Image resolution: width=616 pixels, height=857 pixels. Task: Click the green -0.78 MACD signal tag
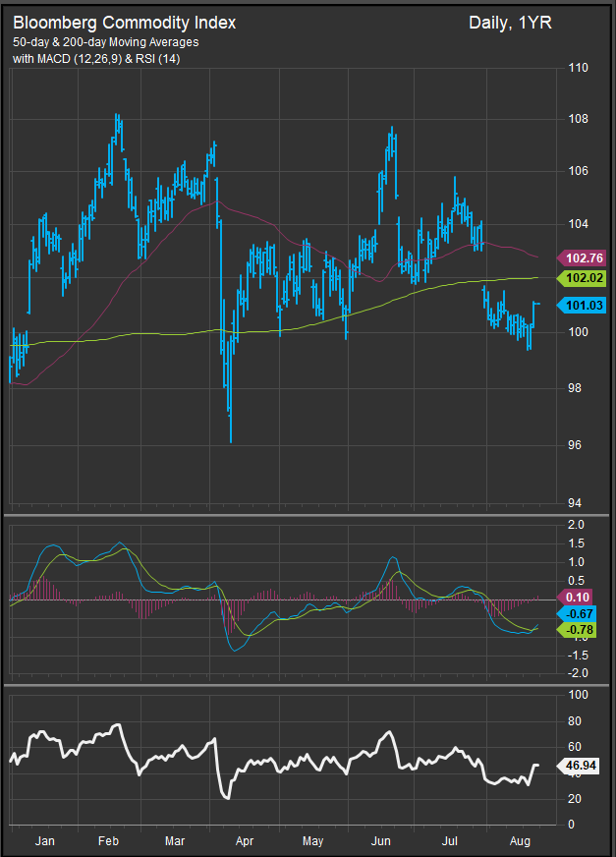point(582,629)
